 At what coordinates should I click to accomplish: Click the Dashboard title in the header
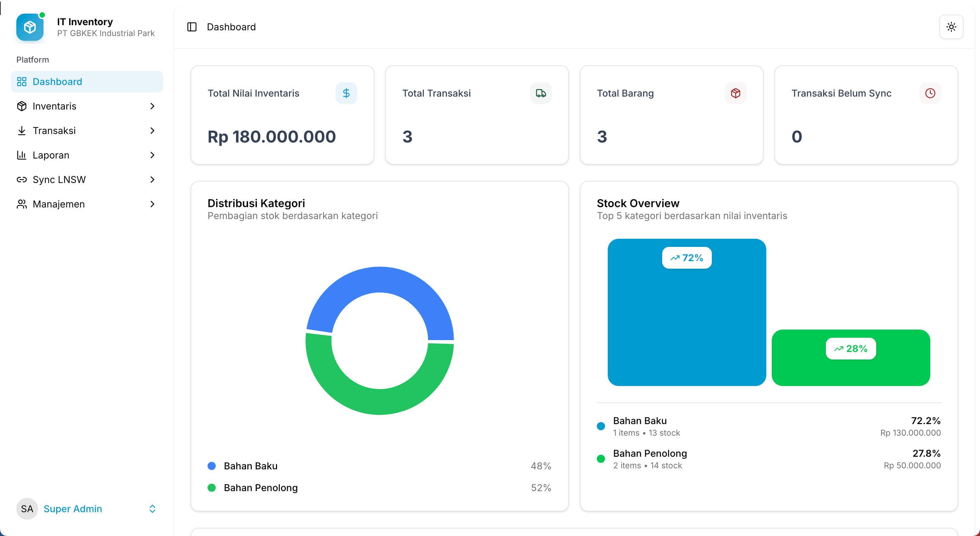(231, 27)
